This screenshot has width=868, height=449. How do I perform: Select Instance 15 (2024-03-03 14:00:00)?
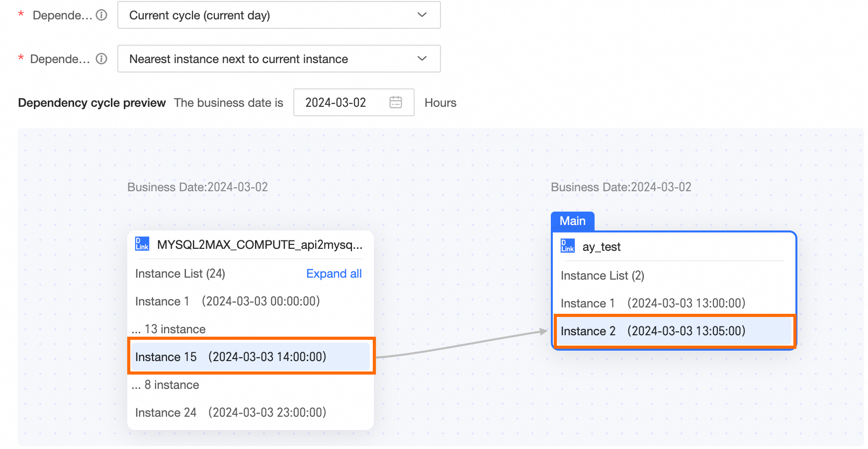pyautogui.click(x=251, y=357)
